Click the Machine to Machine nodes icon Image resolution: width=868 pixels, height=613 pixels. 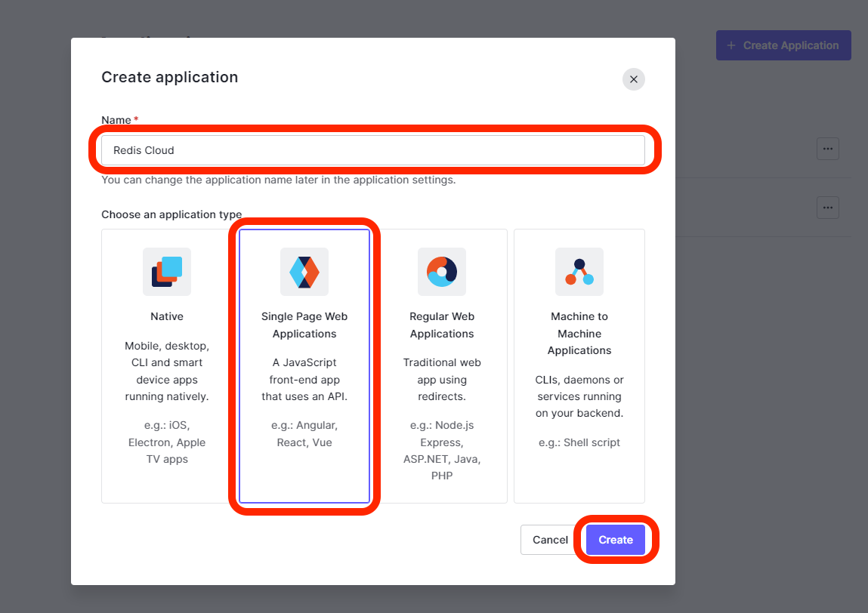[x=579, y=272]
